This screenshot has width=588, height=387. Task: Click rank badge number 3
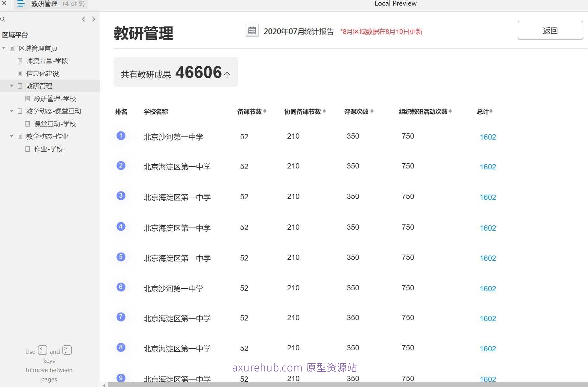pyautogui.click(x=121, y=196)
